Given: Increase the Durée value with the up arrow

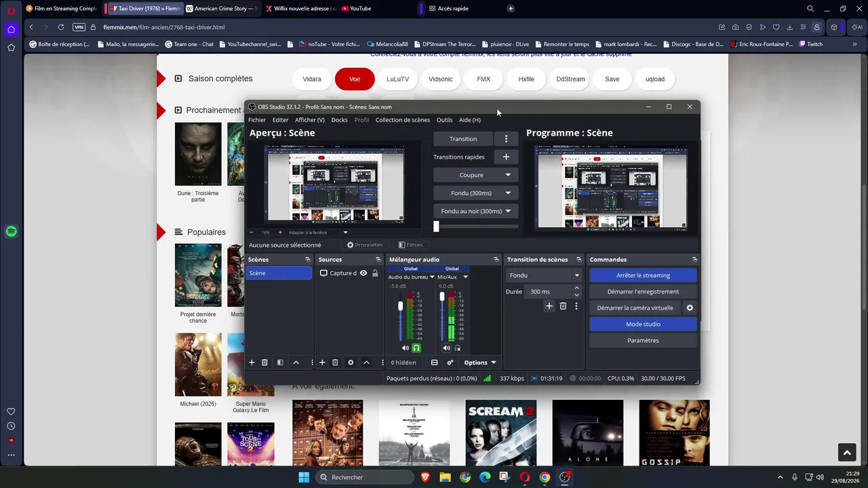Looking at the screenshot, I should [x=577, y=288].
